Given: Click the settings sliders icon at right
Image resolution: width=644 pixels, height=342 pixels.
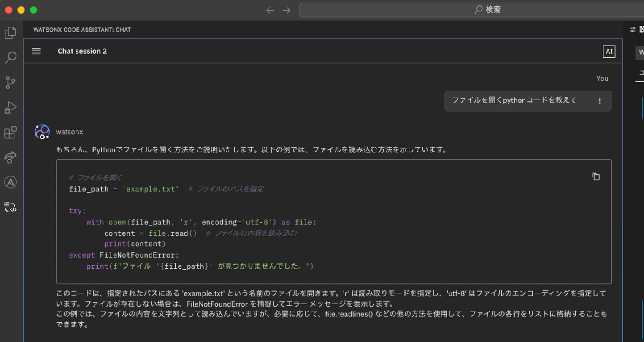Looking at the screenshot, I should click(633, 30).
